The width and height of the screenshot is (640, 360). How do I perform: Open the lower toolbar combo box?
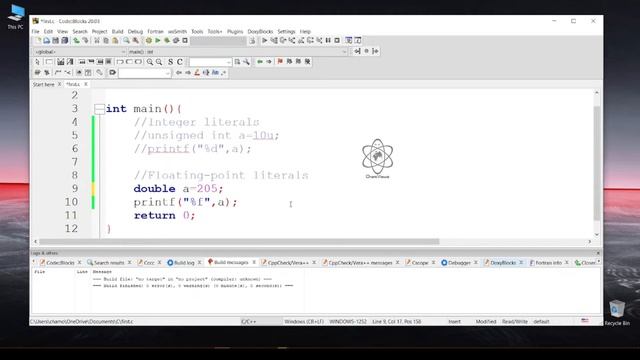point(144,73)
